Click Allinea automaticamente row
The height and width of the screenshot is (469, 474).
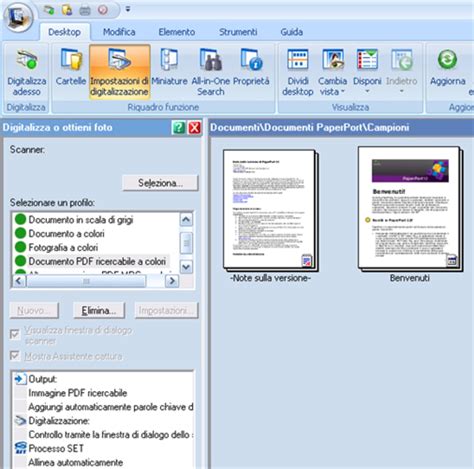pos(76,462)
